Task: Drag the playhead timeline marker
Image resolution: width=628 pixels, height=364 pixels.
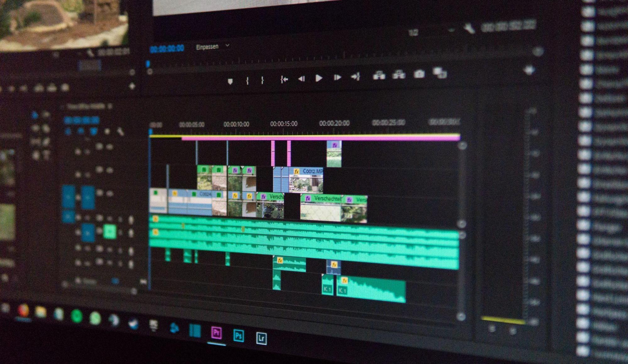Action: tap(150, 130)
